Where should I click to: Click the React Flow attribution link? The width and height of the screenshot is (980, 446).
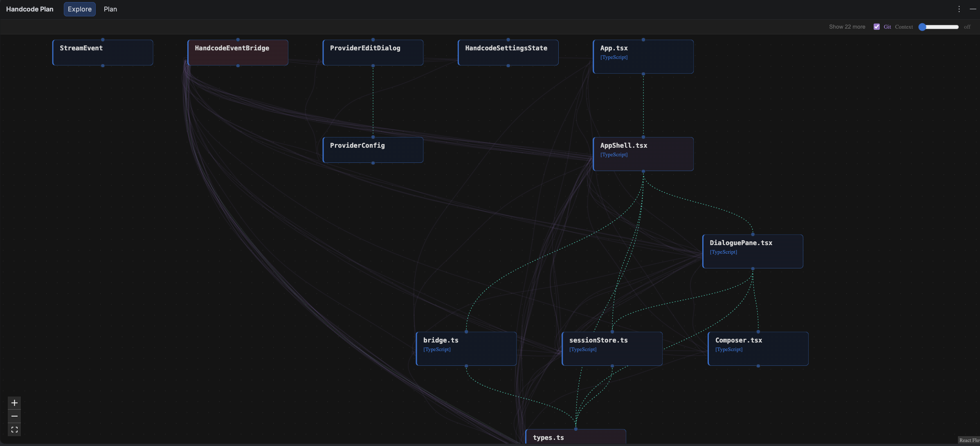click(969, 440)
